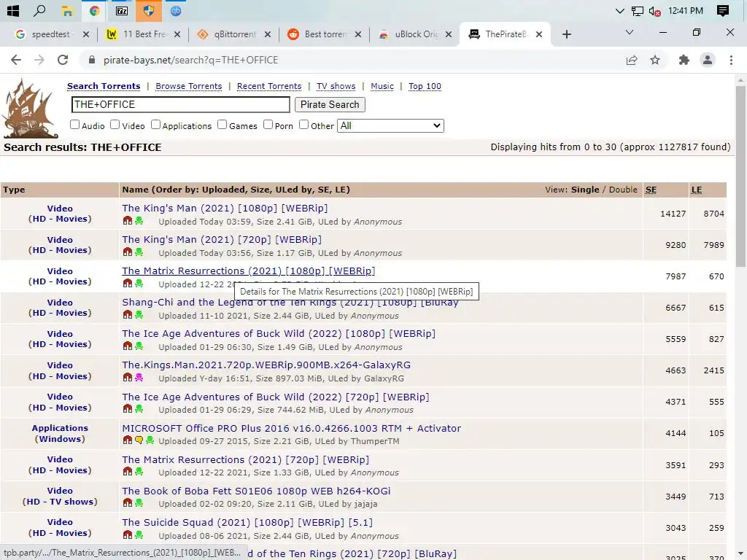This screenshot has height=560, width=747.
Task: Open The Book of Boba Fett S01E06 link
Action: [x=256, y=491]
